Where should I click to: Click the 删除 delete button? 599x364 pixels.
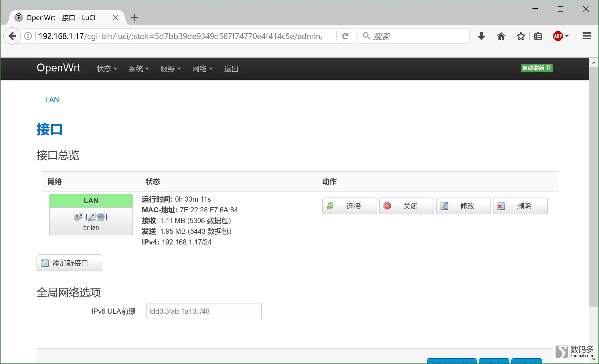(x=520, y=206)
